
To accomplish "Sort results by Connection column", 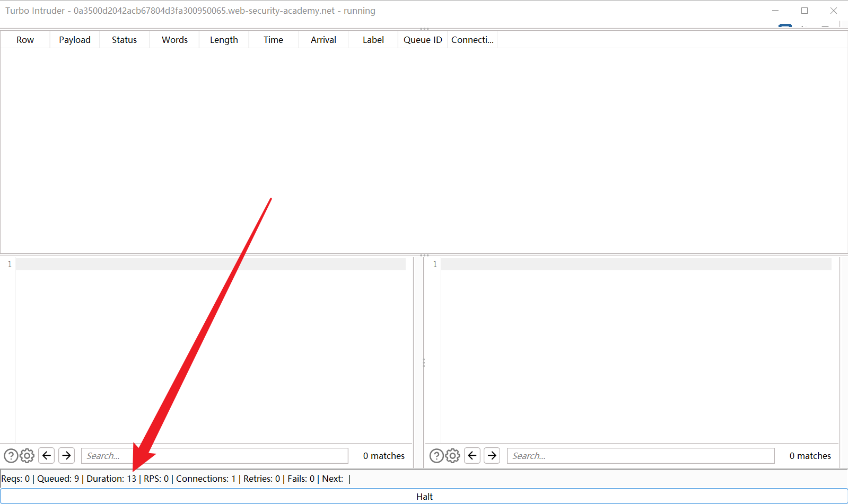I will point(473,40).
